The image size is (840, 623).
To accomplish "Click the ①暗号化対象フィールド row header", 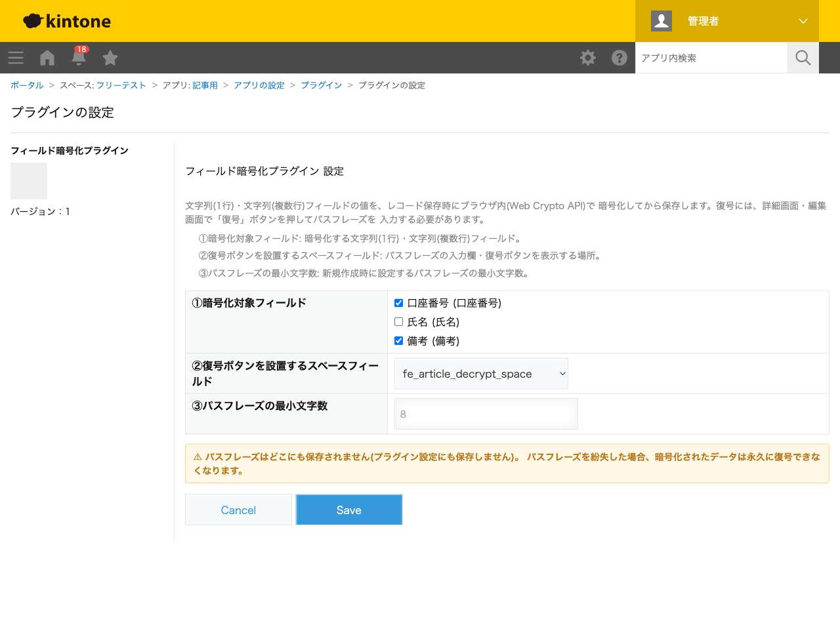I will pyautogui.click(x=286, y=322).
